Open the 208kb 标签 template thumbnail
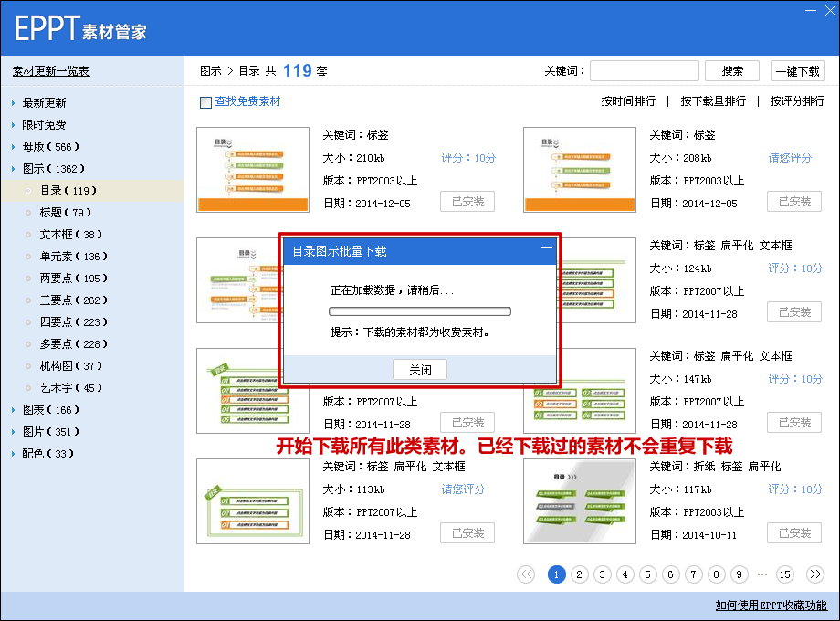840x621 pixels. point(580,170)
